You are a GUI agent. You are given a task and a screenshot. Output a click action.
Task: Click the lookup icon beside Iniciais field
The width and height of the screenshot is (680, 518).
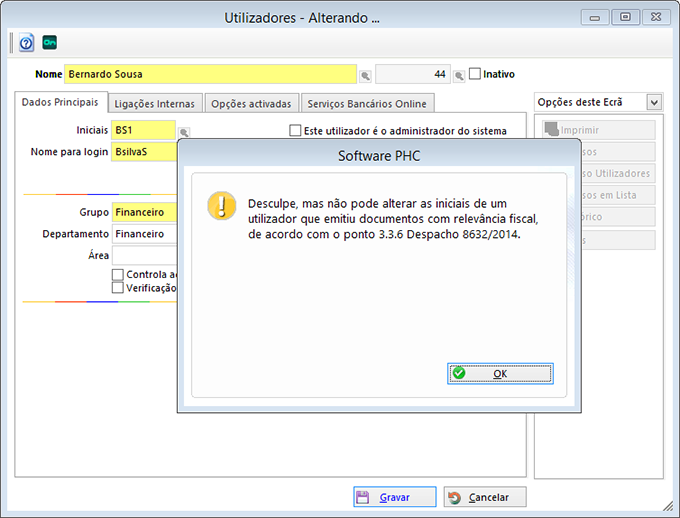tap(184, 132)
